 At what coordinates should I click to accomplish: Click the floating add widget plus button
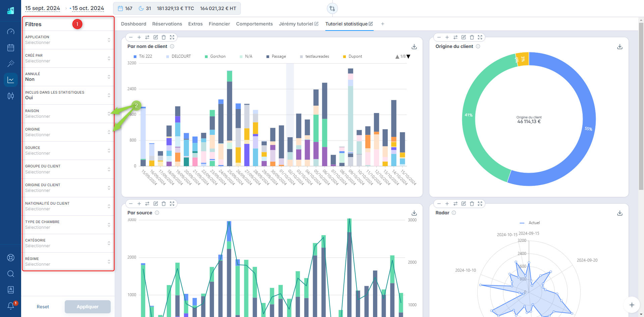click(632, 305)
